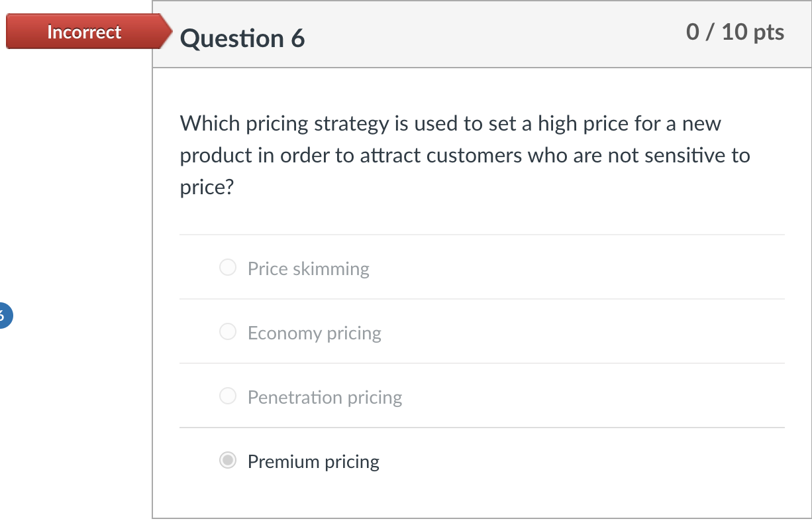The image size is (812, 523).
Task: Click the Penetration pricing answer text
Action: [x=325, y=397]
